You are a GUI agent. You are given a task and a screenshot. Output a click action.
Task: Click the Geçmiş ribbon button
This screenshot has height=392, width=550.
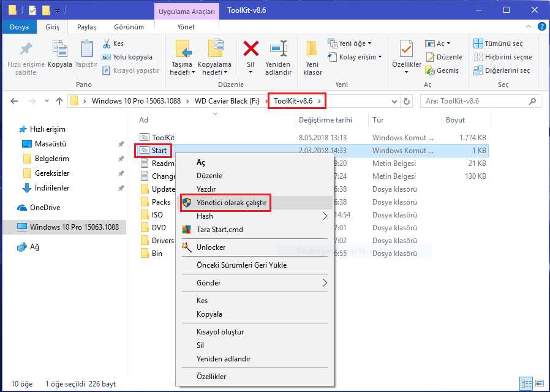click(442, 70)
